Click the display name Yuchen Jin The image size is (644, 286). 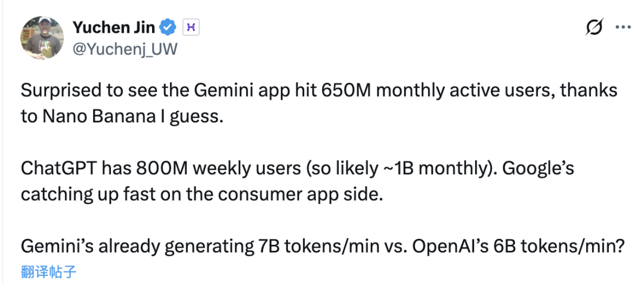click(114, 27)
